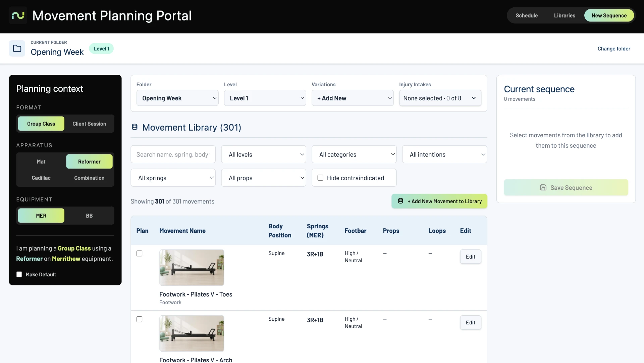Choose Cadillac apparatus
The width and height of the screenshot is (644, 363).
pos(41,178)
